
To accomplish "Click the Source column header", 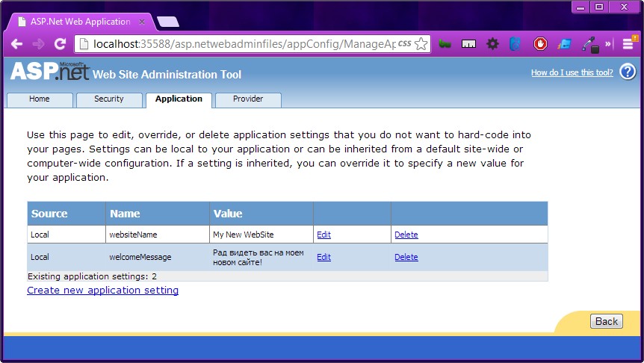I will point(66,214).
